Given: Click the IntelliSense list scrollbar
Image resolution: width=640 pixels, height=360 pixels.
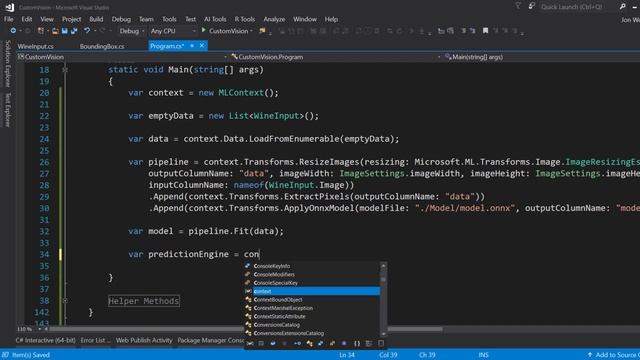Looking at the screenshot, I should click(x=383, y=299).
